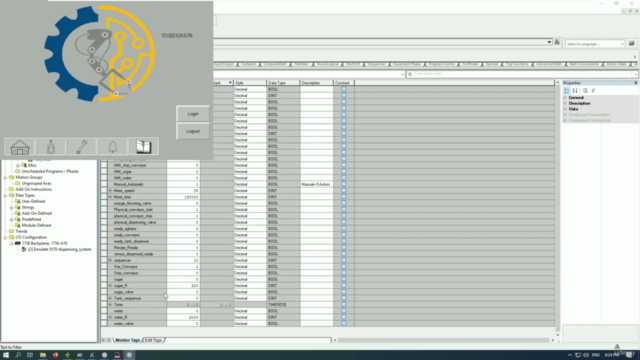Toggle Constant checkbox for Mixer_time row
640x360 pixels.
pyautogui.click(x=344, y=197)
